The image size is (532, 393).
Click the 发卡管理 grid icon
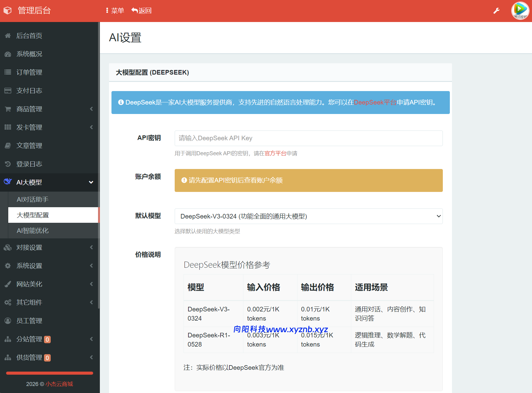(8, 127)
